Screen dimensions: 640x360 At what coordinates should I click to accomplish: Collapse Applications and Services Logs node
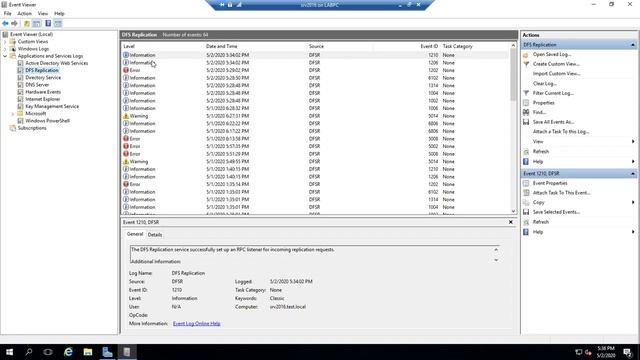[5, 56]
